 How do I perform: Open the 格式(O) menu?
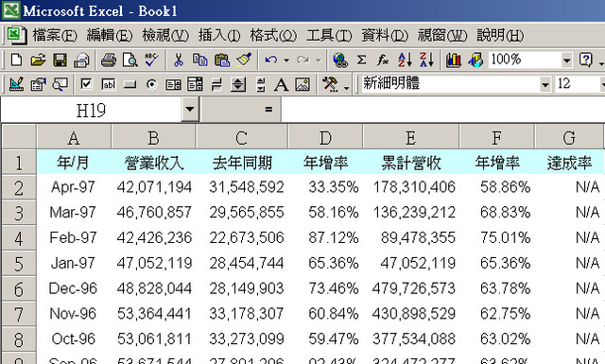[273, 36]
